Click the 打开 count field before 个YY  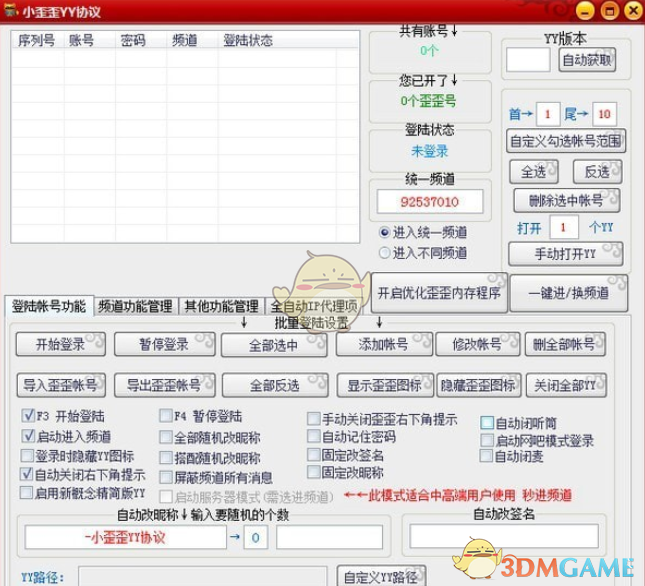tap(564, 227)
